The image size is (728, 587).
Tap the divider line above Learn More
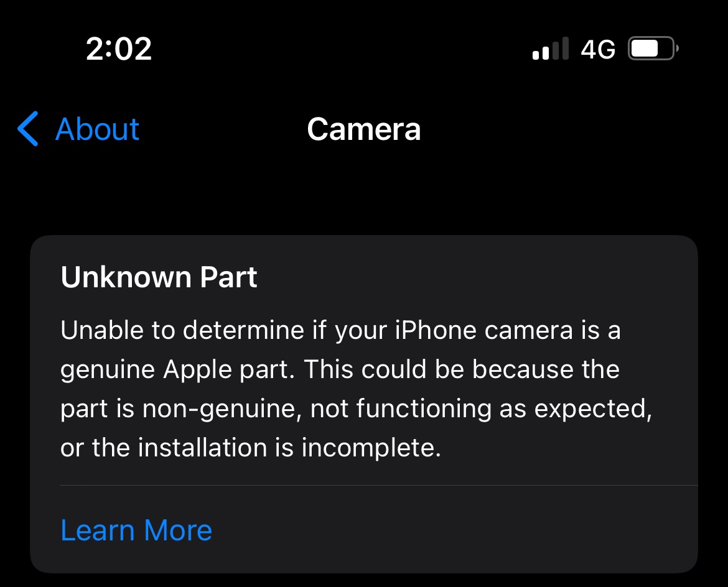[x=379, y=486]
